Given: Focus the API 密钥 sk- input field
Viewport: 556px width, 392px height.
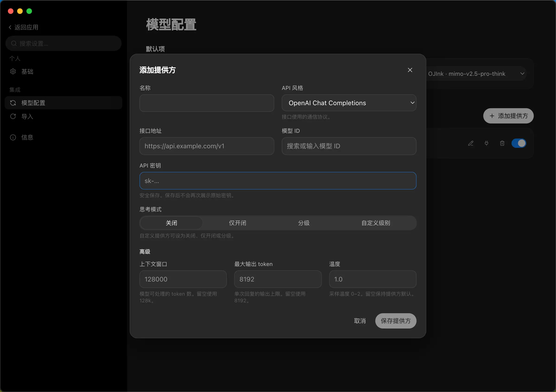Looking at the screenshot, I should (278, 181).
